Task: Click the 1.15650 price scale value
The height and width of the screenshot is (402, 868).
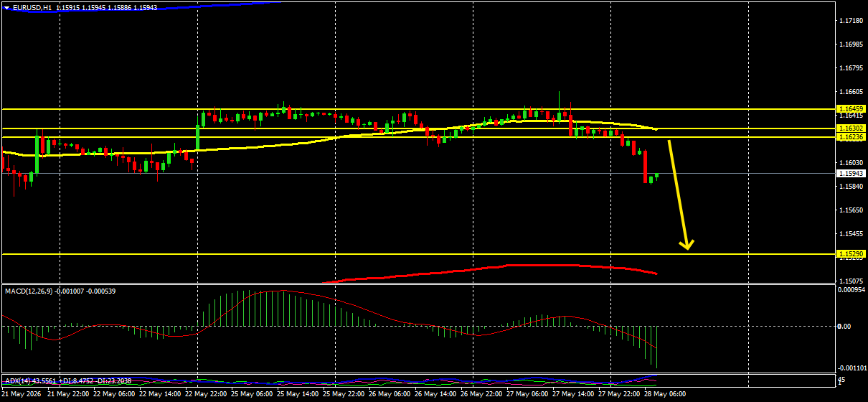Action: point(851,210)
